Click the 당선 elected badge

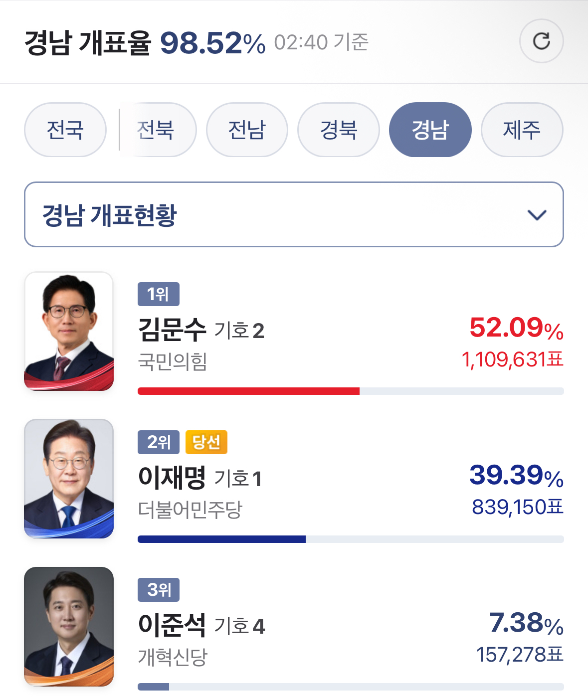pos(206,442)
